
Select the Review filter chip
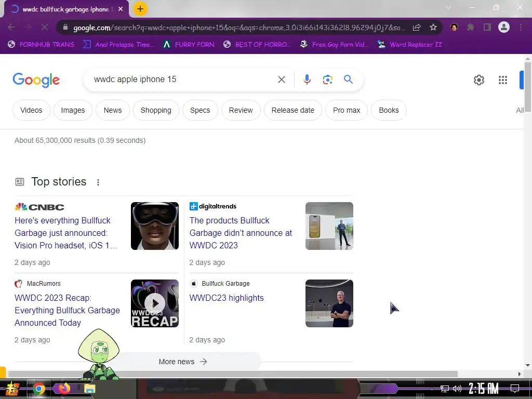pos(241,110)
